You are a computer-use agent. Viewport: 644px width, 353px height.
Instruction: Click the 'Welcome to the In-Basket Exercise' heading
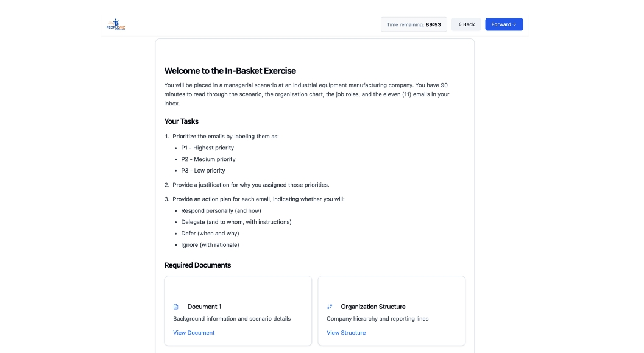click(x=230, y=71)
